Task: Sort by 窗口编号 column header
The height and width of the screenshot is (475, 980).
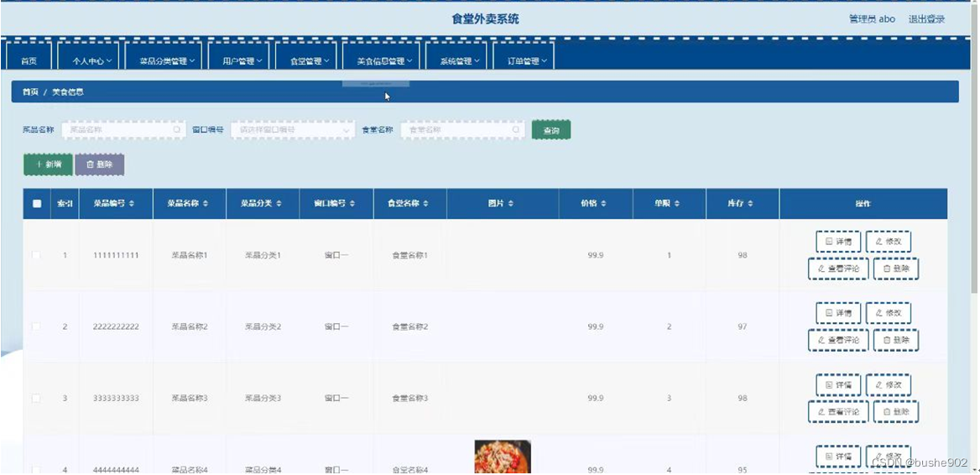Action: pos(336,204)
